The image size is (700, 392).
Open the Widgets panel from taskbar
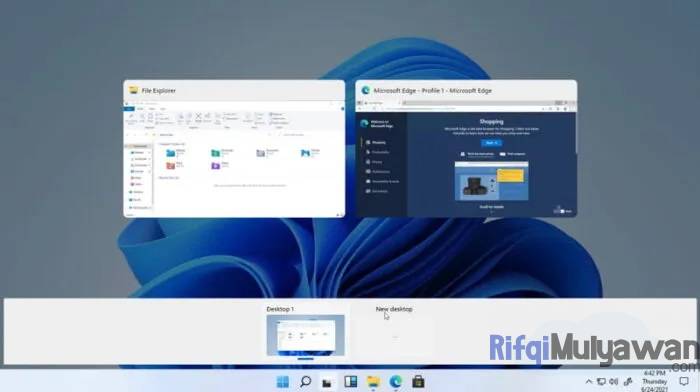[350, 382]
